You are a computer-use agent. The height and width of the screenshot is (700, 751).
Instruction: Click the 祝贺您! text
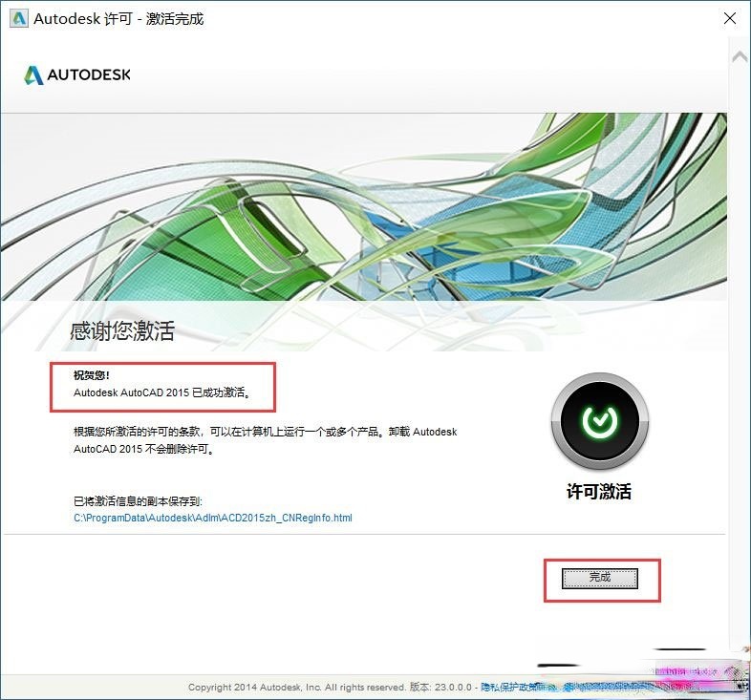point(92,375)
